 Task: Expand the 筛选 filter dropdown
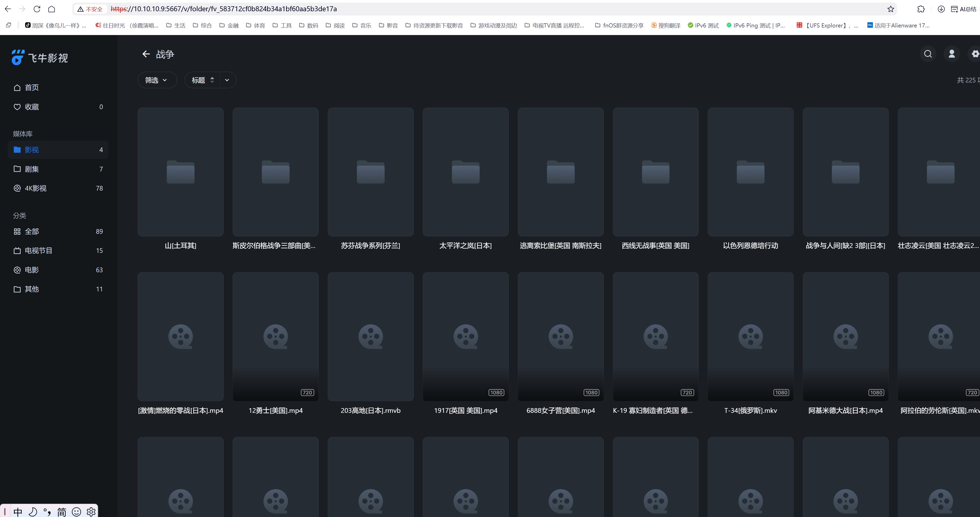tap(157, 80)
